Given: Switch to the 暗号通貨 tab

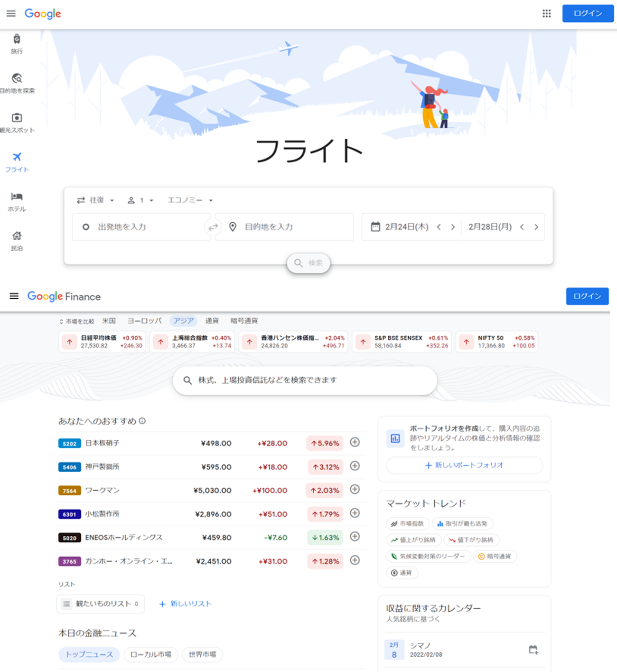Looking at the screenshot, I should 244,321.
